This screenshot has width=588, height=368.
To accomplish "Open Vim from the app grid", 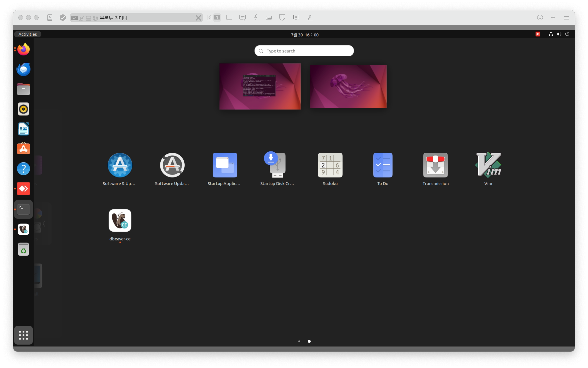I will click(x=488, y=165).
